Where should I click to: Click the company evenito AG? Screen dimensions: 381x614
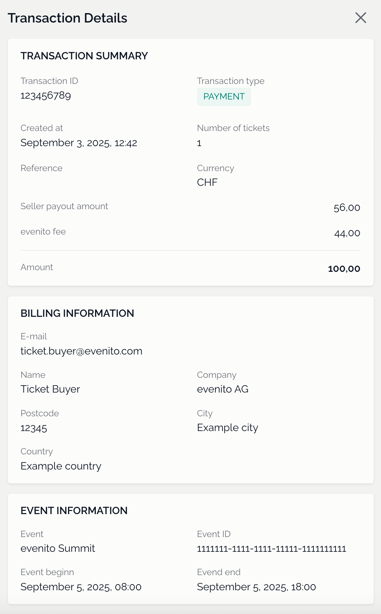point(222,389)
